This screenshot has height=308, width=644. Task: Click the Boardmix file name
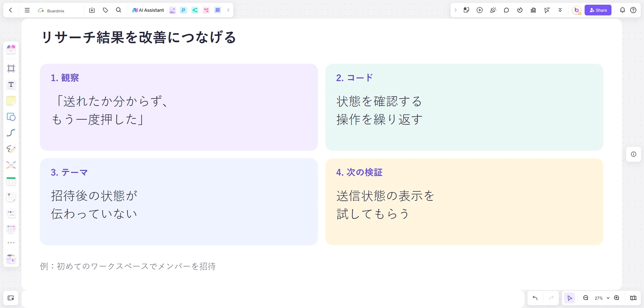pyautogui.click(x=56, y=11)
